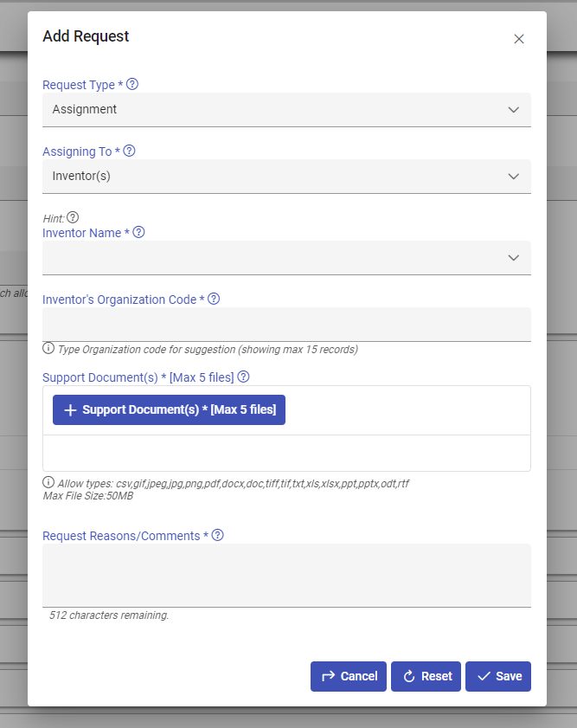Click the empty uploaded files list area
Viewport: 577px width, 728px height.
pyautogui.click(x=286, y=453)
